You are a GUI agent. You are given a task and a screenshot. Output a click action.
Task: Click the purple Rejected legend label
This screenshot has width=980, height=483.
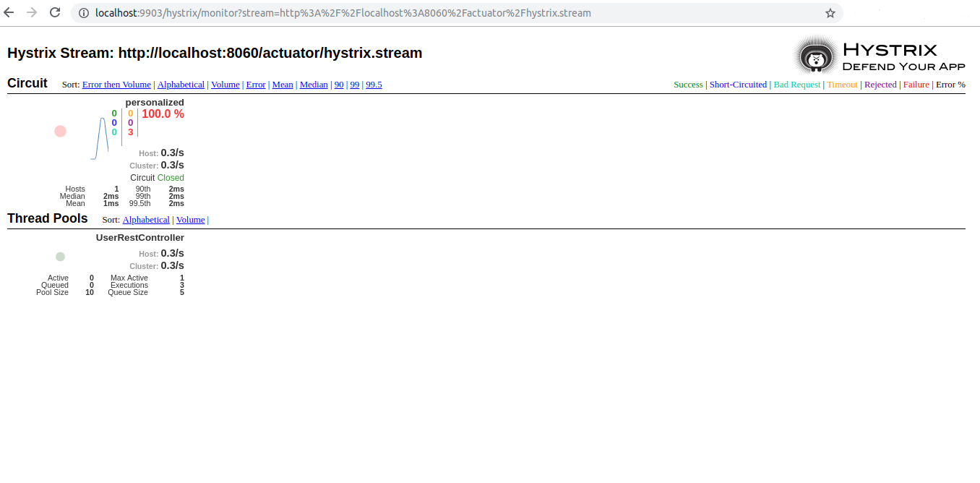point(880,85)
